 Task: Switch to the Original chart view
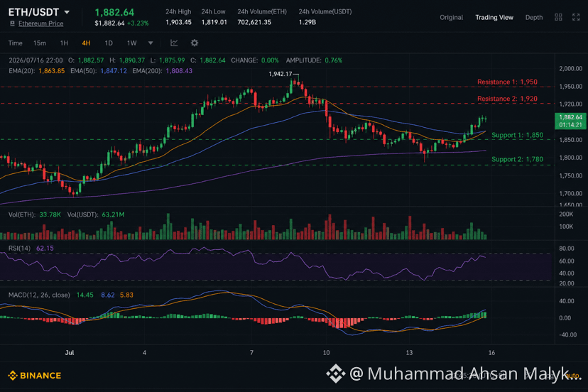[451, 17]
